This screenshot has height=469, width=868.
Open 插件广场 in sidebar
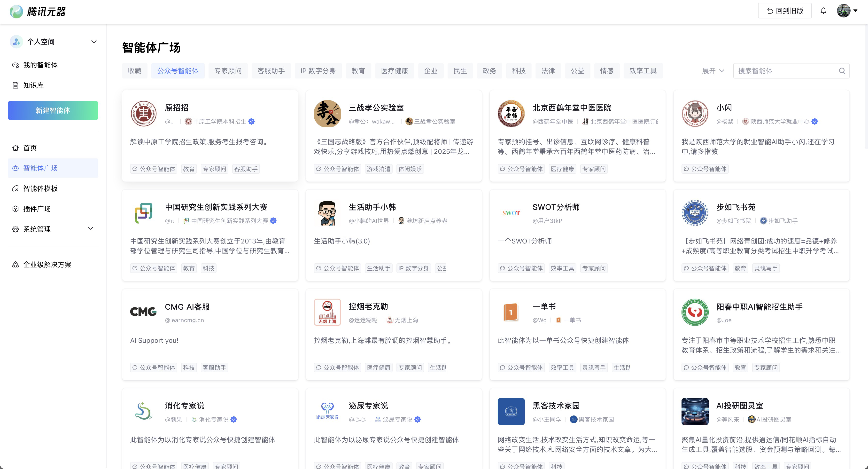pos(37,209)
